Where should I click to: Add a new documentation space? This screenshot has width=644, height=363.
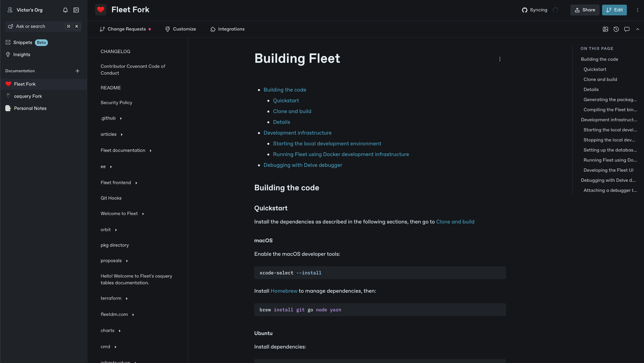click(x=77, y=71)
